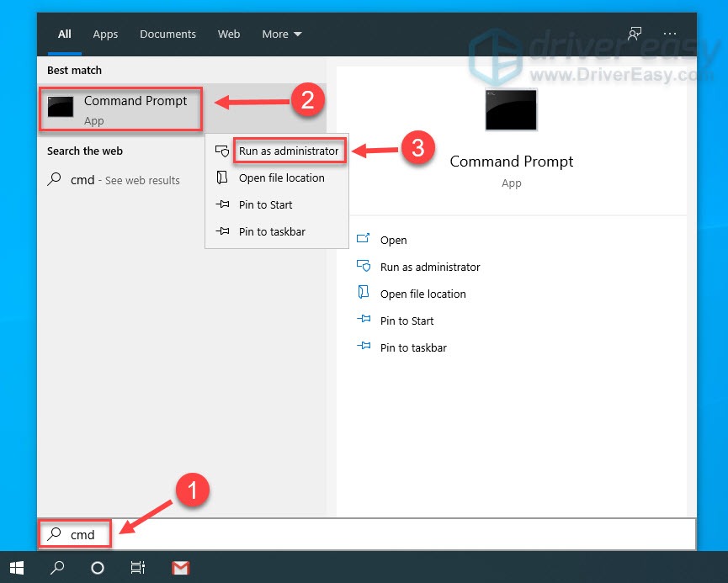Click shield icon in details pane Run as administrator

pyautogui.click(x=363, y=266)
